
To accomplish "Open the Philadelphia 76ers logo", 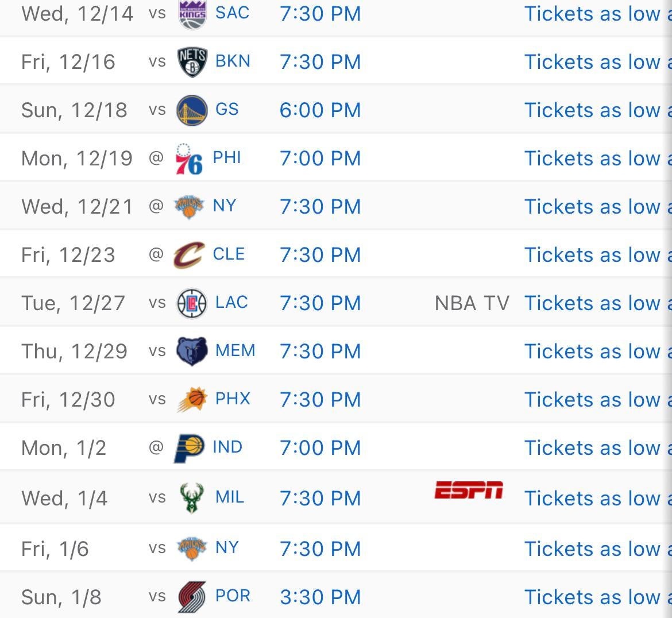I will coord(189,159).
